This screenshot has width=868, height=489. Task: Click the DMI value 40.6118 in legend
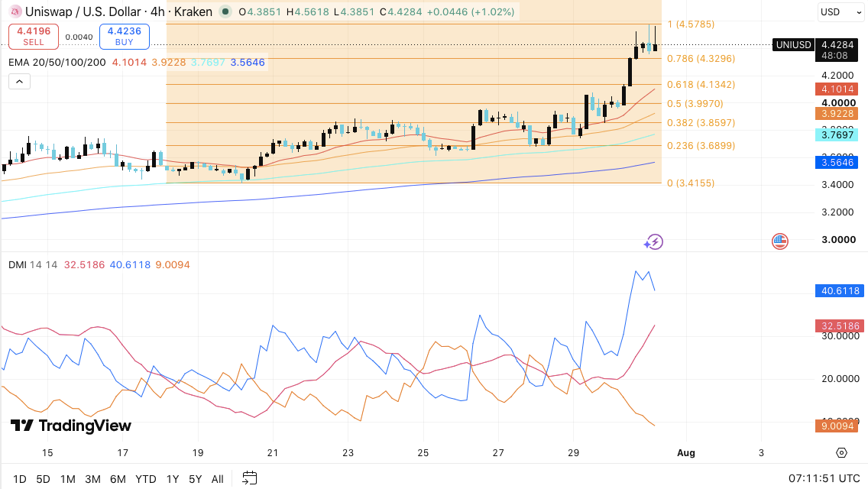(130, 264)
